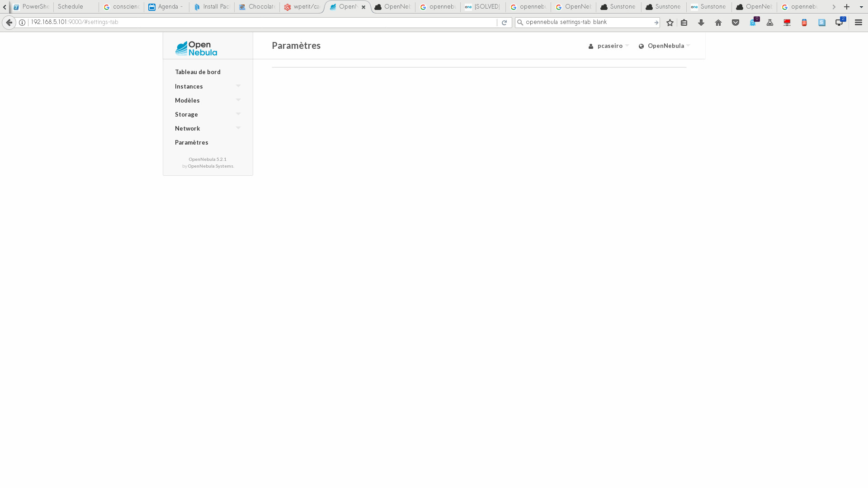Open the pcaseiro user menu
This screenshot has height=488, width=868.
tap(609, 46)
